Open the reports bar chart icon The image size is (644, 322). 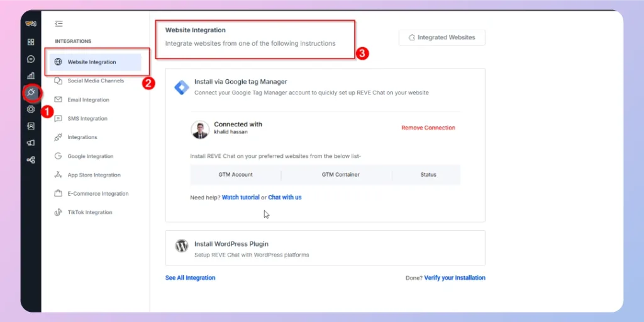pos(31,76)
